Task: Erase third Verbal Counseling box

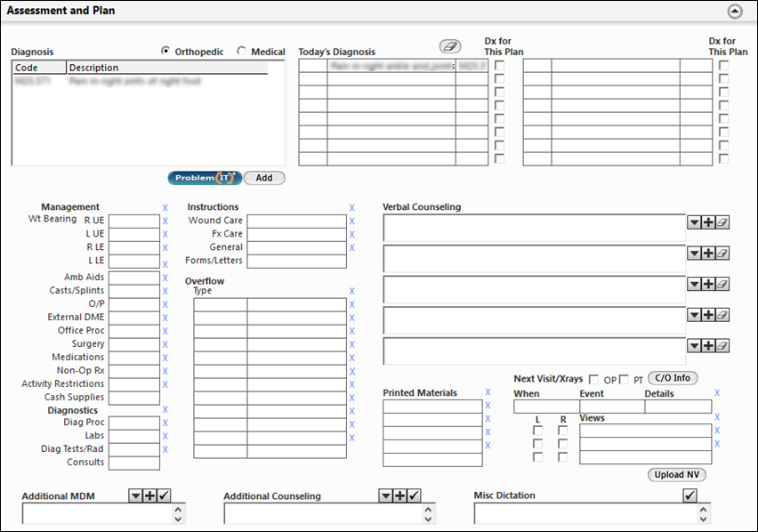Action: pyautogui.click(x=722, y=284)
